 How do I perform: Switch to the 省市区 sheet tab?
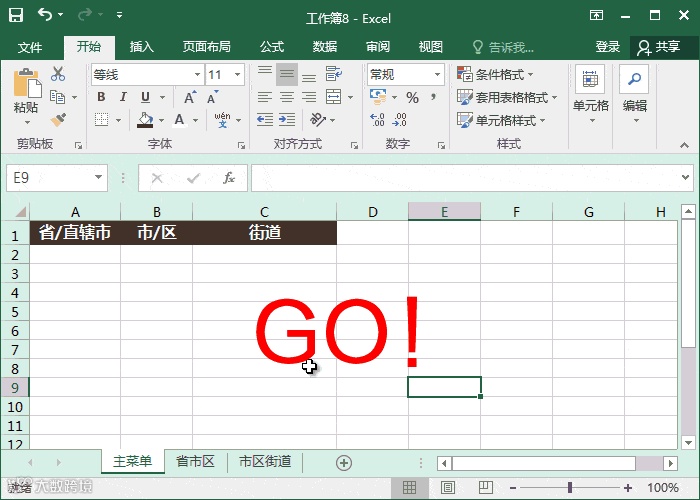[x=195, y=461]
